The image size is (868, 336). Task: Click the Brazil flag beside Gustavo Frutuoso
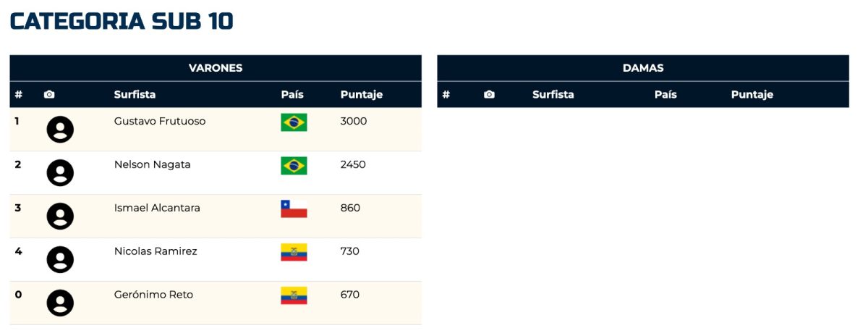(294, 122)
